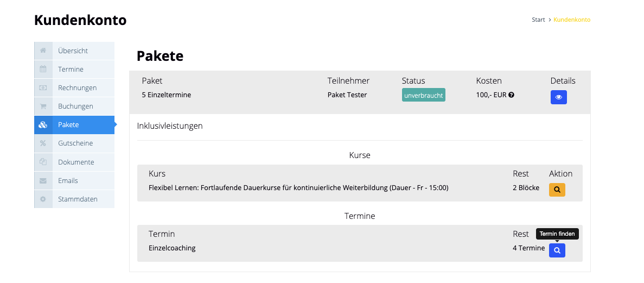Click the Kundenkonto breadcrumb link
This screenshot has height=283, width=644.
point(572,20)
